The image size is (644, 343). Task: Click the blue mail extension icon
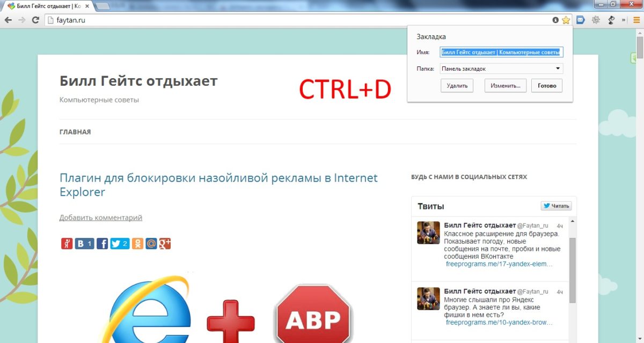[x=580, y=20]
